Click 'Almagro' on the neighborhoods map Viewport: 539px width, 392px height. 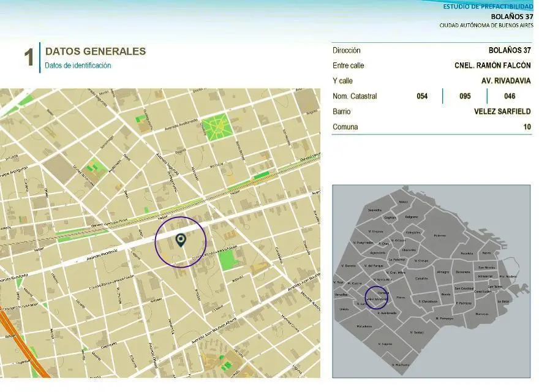(443, 272)
